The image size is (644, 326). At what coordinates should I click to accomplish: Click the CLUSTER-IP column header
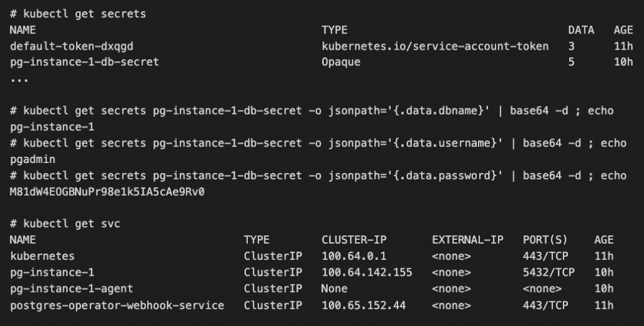354,240
